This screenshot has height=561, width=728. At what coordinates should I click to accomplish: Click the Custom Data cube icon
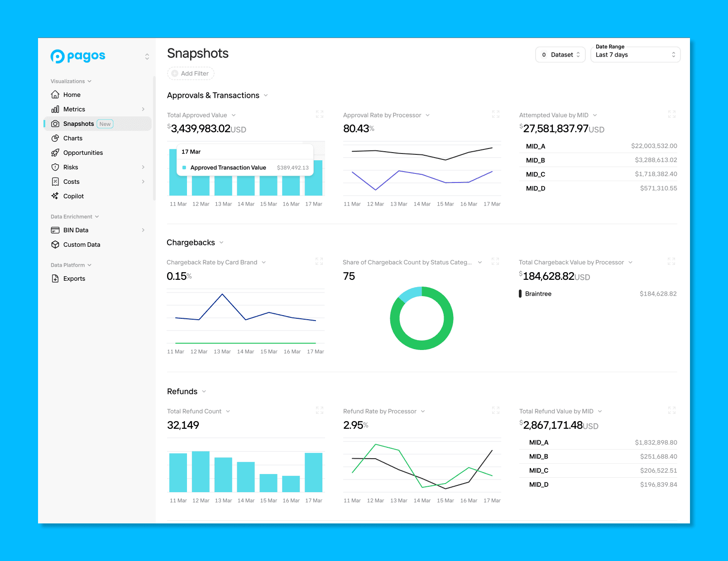pos(55,245)
